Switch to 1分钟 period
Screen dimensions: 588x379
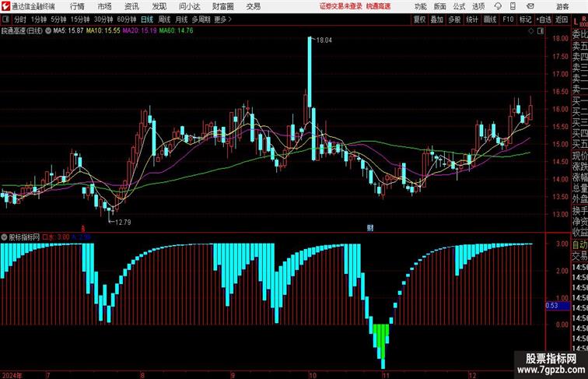click(x=39, y=19)
